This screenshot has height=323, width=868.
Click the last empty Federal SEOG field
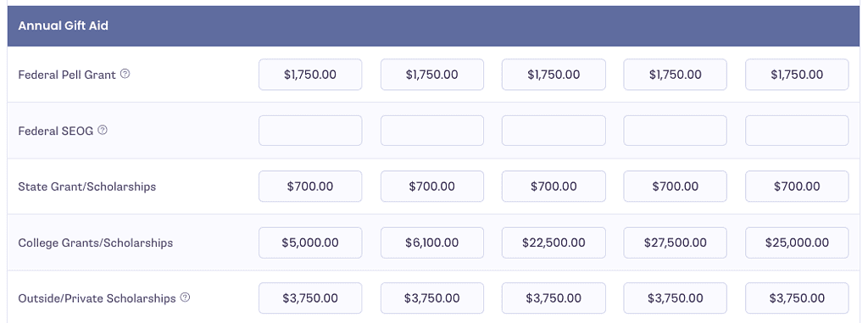[x=797, y=131]
